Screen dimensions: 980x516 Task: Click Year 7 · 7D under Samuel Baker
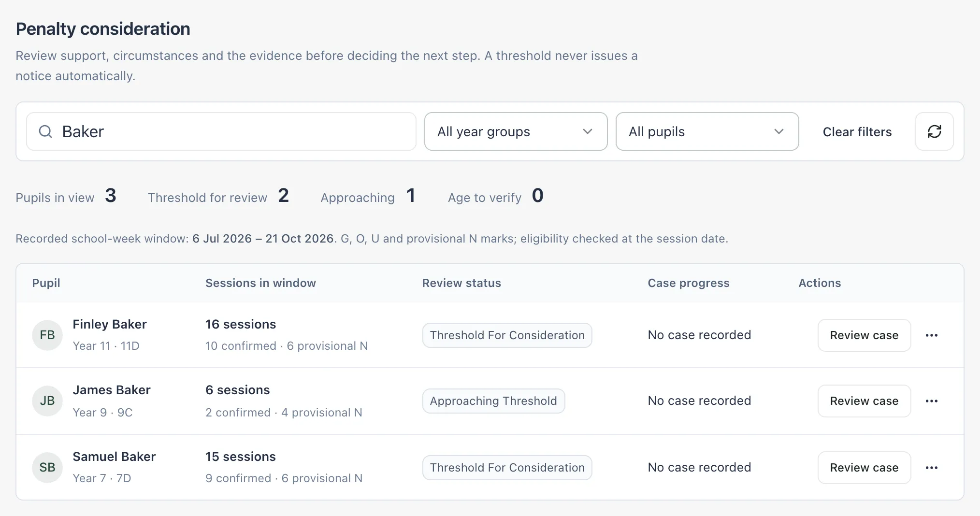tap(102, 478)
